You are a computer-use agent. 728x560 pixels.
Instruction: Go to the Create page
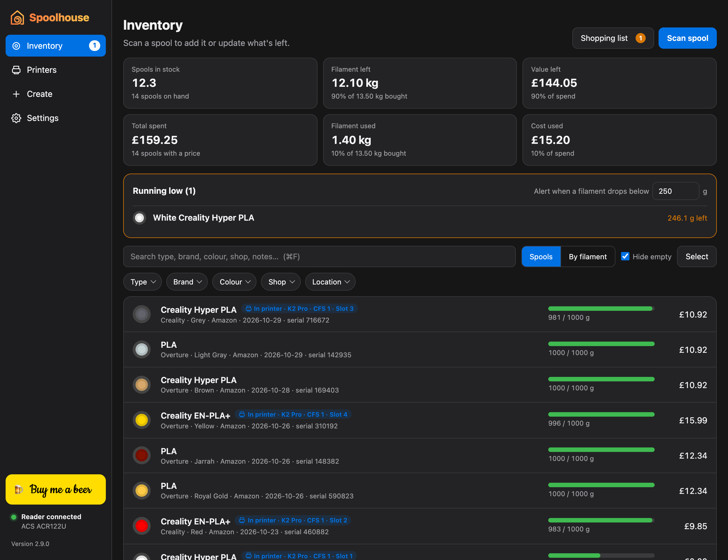[56, 94]
